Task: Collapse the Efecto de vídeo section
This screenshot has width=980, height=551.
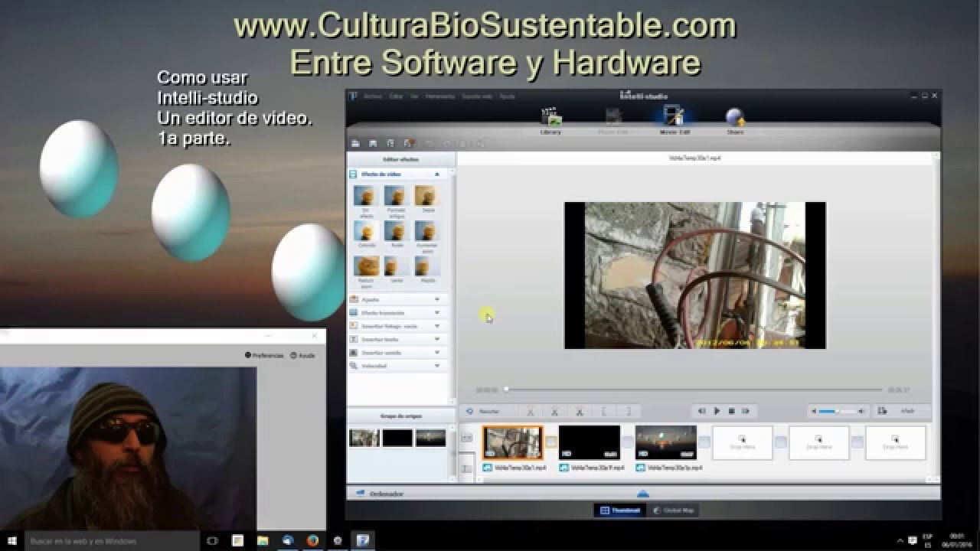Action: point(436,174)
